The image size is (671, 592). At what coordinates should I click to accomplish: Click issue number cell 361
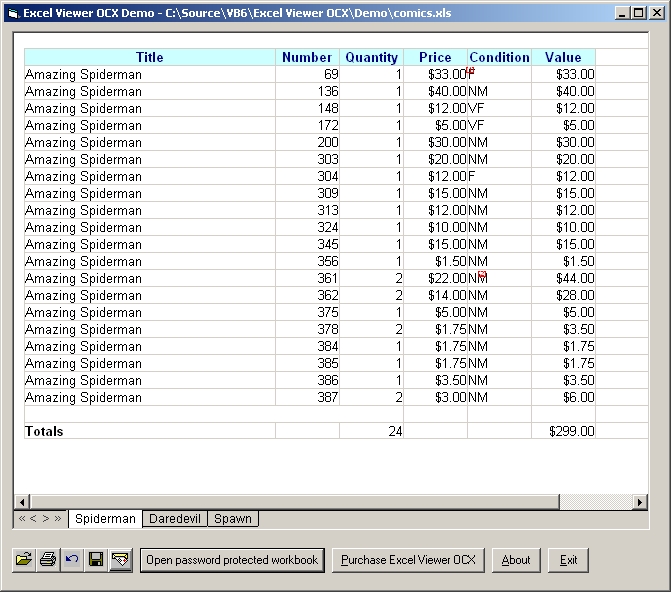click(x=307, y=278)
